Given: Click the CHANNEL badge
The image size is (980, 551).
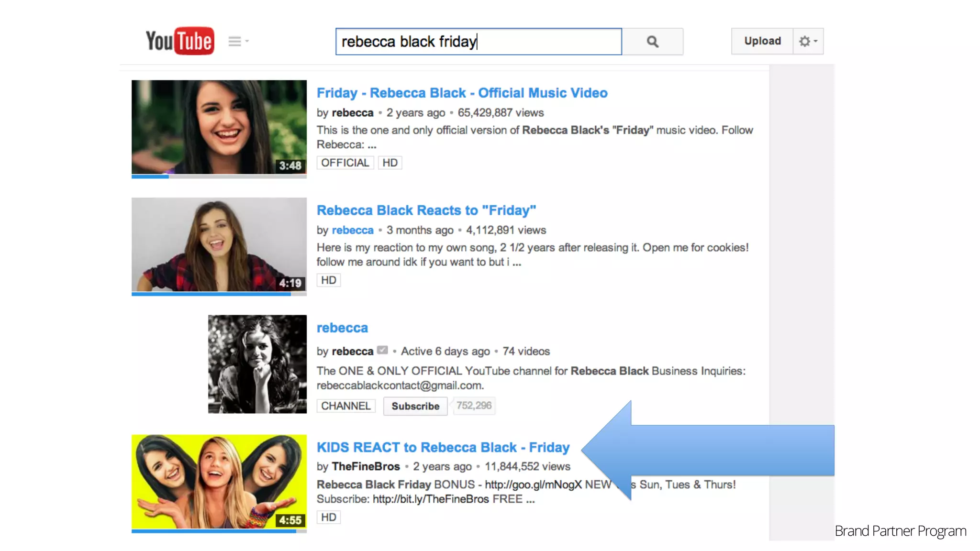Looking at the screenshot, I should pos(345,406).
